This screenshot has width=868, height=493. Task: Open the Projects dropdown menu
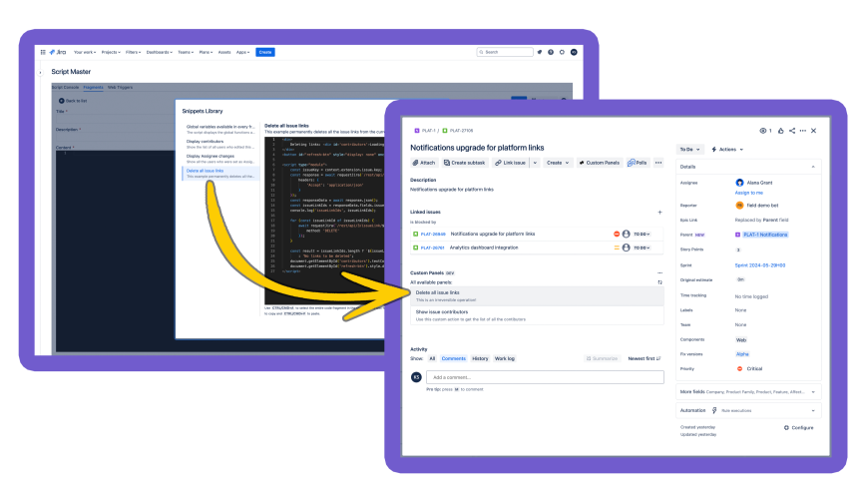[x=111, y=52]
